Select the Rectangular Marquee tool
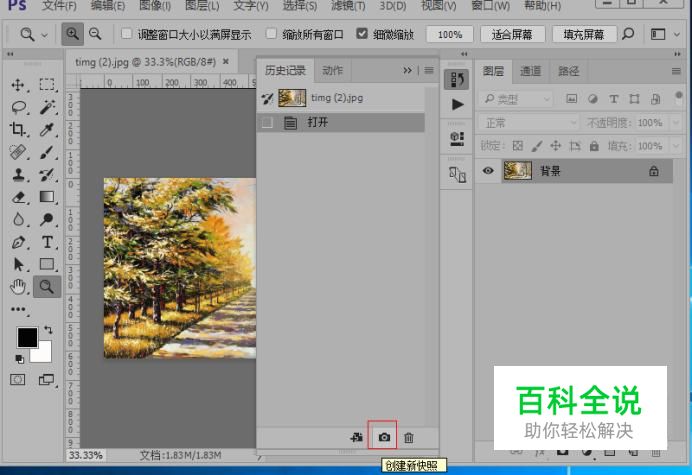692x475 pixels. coord(47,84)
